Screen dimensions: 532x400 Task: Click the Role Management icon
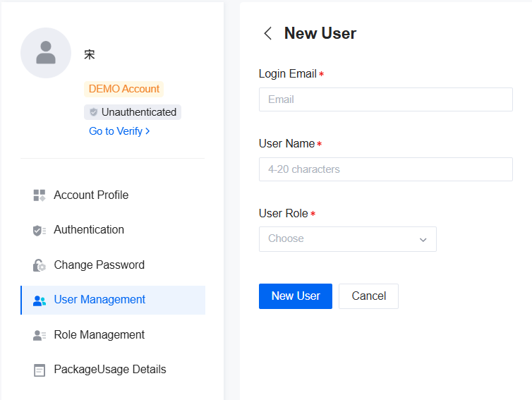coord(40,335)
